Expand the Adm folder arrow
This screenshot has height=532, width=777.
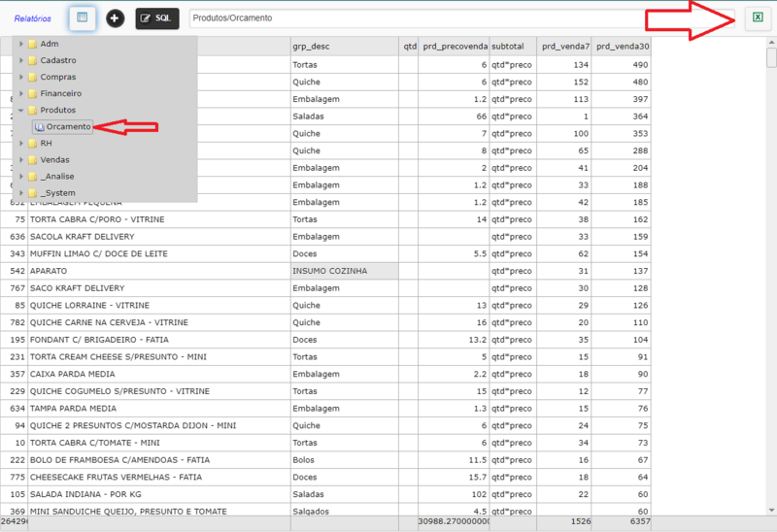21,44
